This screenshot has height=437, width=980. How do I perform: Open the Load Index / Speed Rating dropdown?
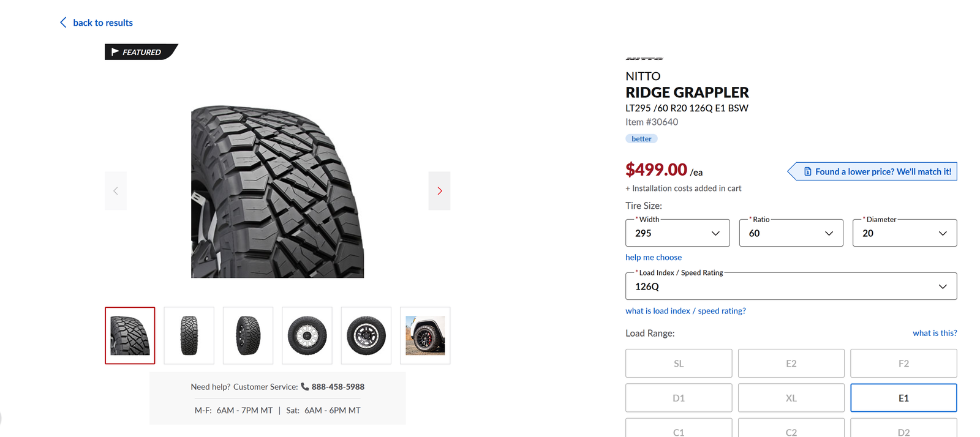[791, 286]
